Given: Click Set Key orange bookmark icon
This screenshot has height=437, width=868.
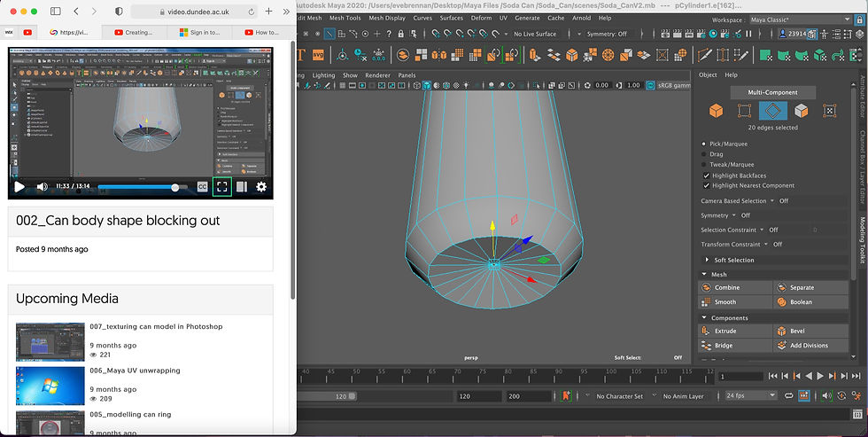Looking at the screenshot, I should coord(566,396).
